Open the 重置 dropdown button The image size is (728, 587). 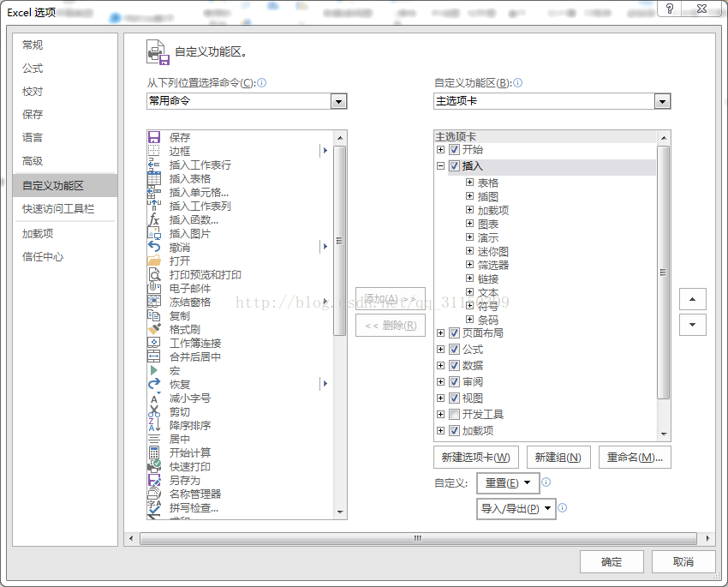tap(508, 483)
